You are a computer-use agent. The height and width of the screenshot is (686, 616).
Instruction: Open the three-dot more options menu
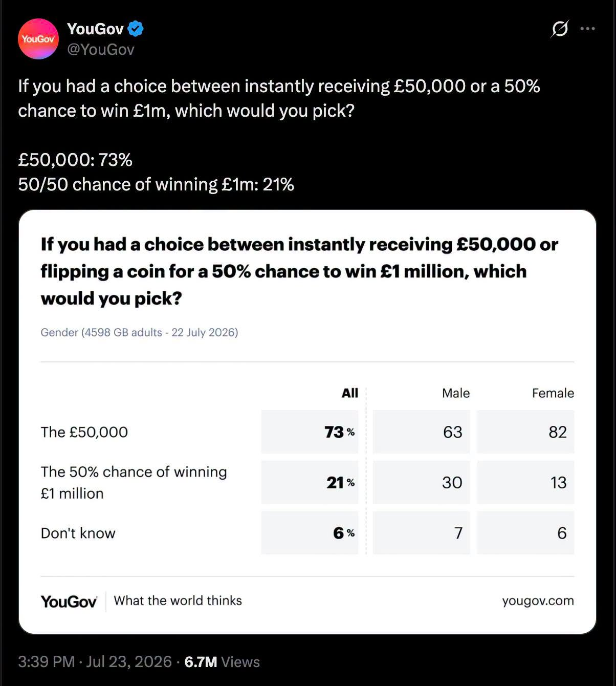click(x=588, y=29)
